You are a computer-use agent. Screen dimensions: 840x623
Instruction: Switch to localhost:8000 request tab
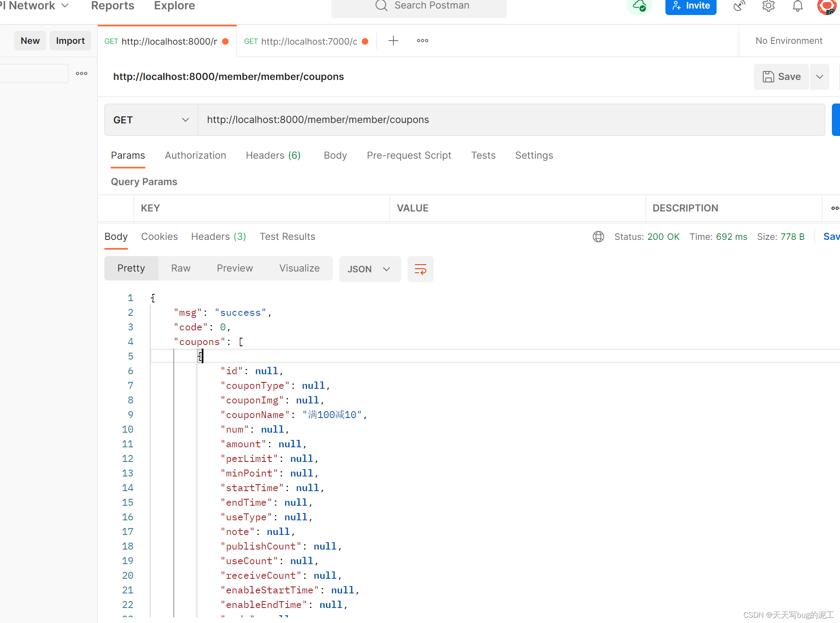(x=167, y=41)
